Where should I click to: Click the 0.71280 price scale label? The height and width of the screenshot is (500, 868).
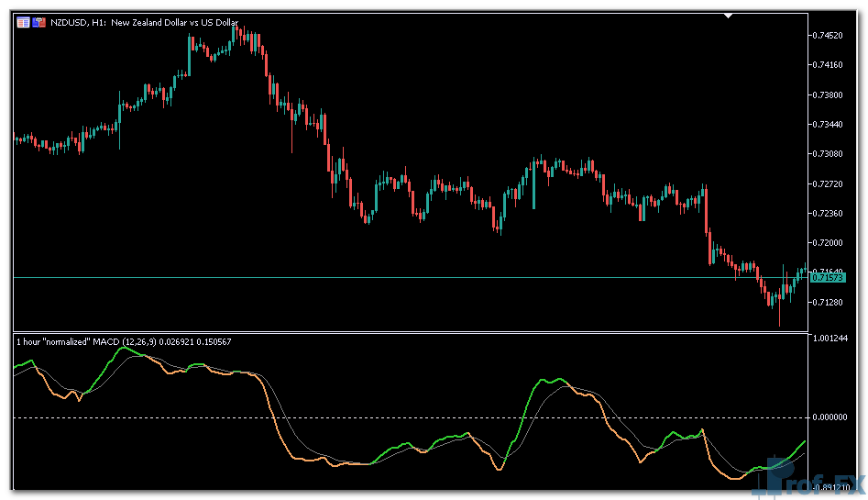[828, 302]
